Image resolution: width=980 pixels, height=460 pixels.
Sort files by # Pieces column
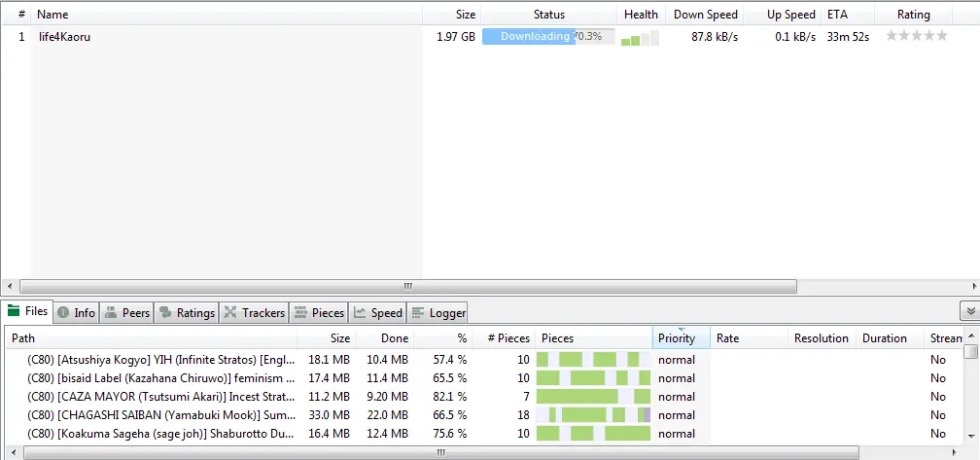(504, 338)
